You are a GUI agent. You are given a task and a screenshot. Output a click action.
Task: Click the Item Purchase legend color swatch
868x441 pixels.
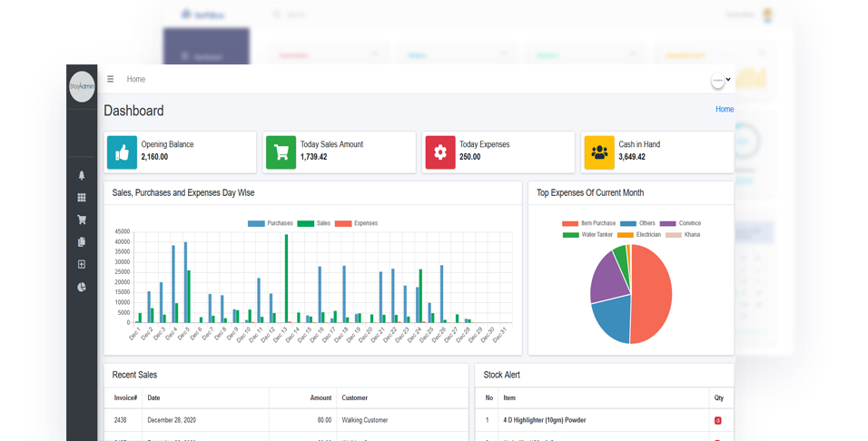(570, 223)
